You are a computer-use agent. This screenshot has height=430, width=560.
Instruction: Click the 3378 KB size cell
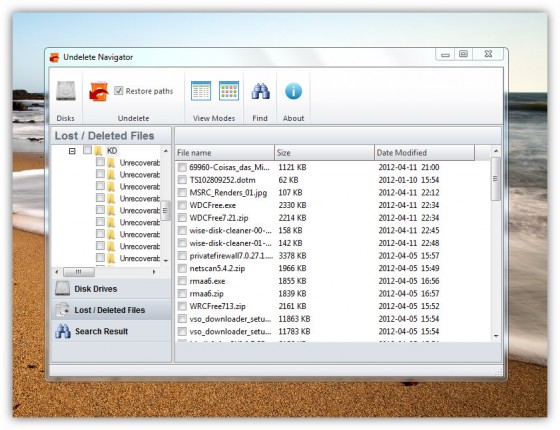coord(292,256)
